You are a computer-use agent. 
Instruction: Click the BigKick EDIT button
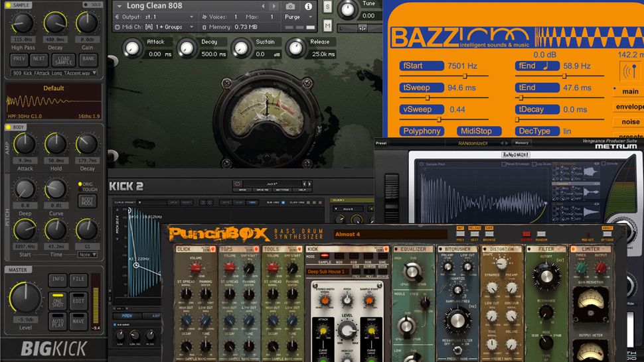[x=78, y=301]
